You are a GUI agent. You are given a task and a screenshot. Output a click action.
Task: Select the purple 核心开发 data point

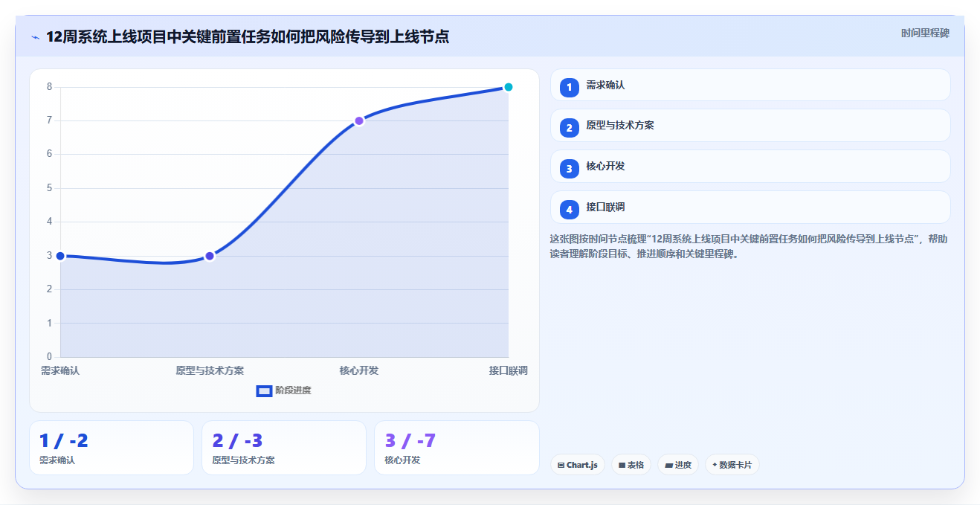[x=359, y=120]
